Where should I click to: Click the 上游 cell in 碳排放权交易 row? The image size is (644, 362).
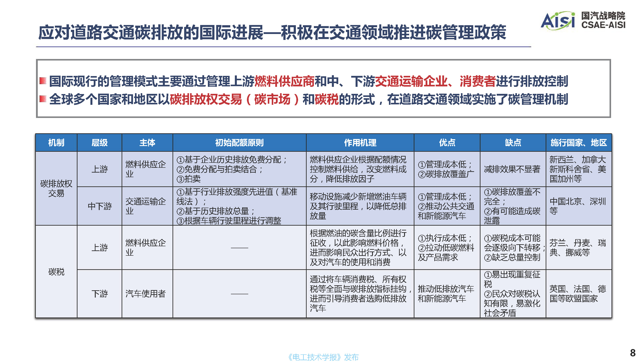99,169
